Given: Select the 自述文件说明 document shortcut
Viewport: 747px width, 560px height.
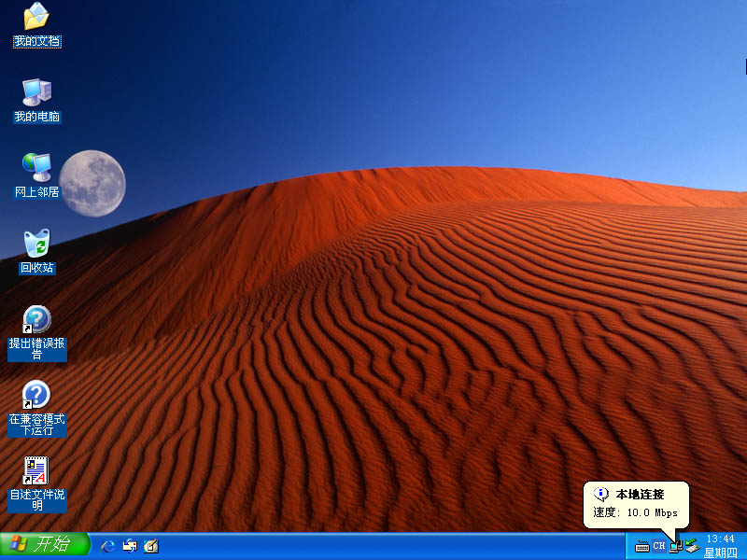Looking at the screenshot, I should coord(36,470).
